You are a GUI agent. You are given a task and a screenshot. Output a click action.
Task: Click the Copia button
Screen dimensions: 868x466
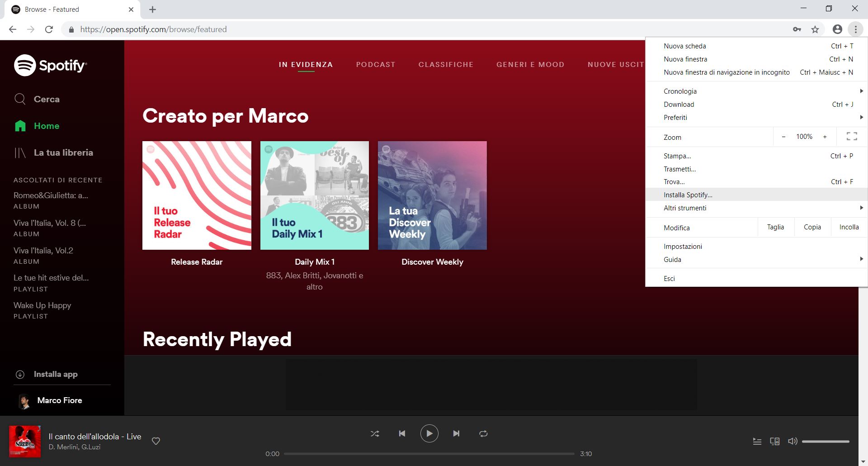click(812, 227)
